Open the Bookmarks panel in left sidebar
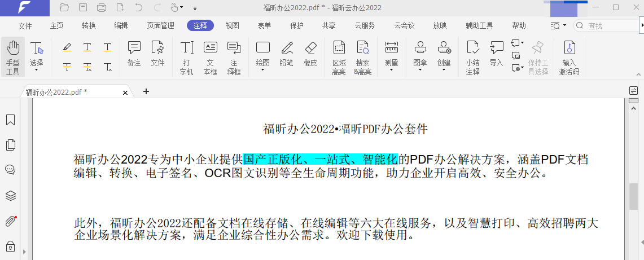 point(10,120)
